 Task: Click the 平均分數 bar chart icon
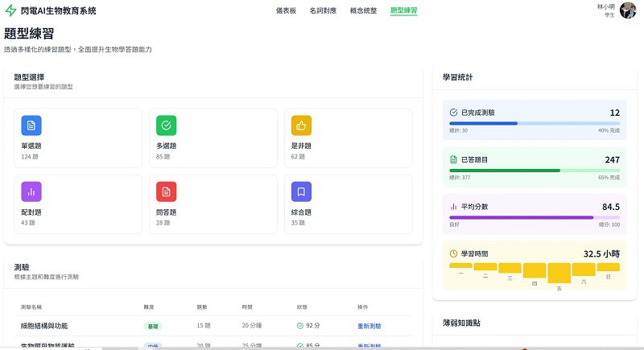(x=453, y=207)
